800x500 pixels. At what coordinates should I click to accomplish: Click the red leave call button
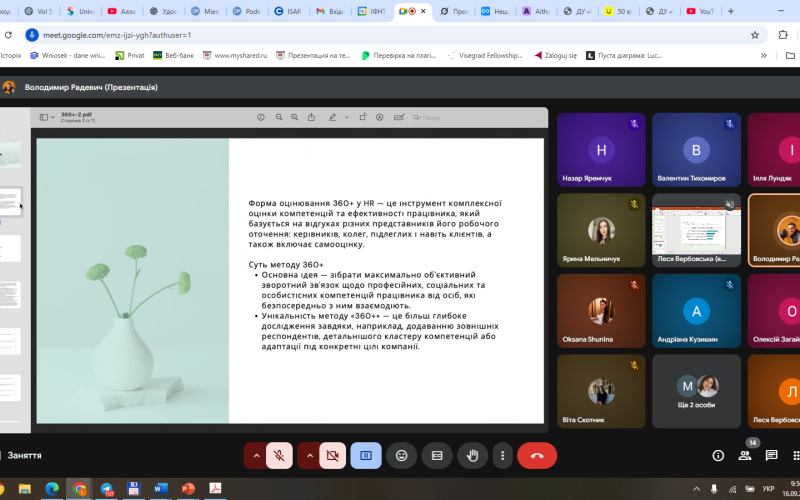537,455
